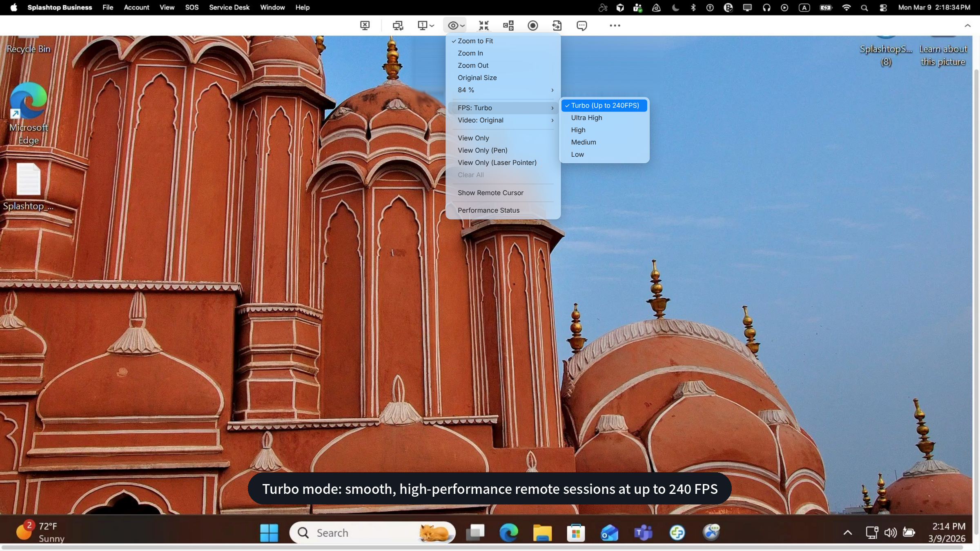
Task: Select High frame rate option
Action: (604, 130)
